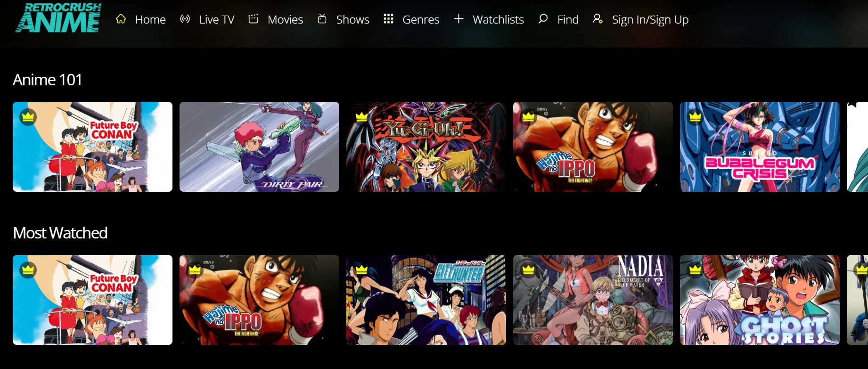Open the Movies menu item
868x369 pixels.
click(x=285, y=19)
